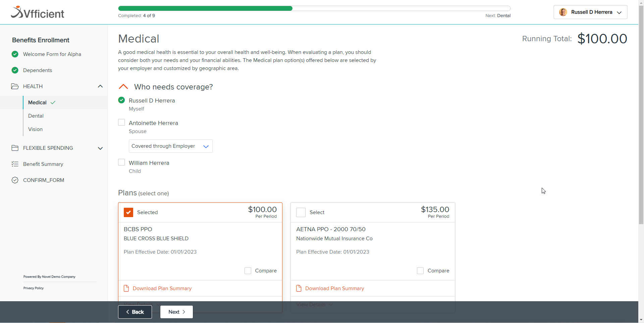This screenshot has height=323, width=644.
Task: Expand the FLEXIBLE SPENDING section
Action: (x=100, y=148)
